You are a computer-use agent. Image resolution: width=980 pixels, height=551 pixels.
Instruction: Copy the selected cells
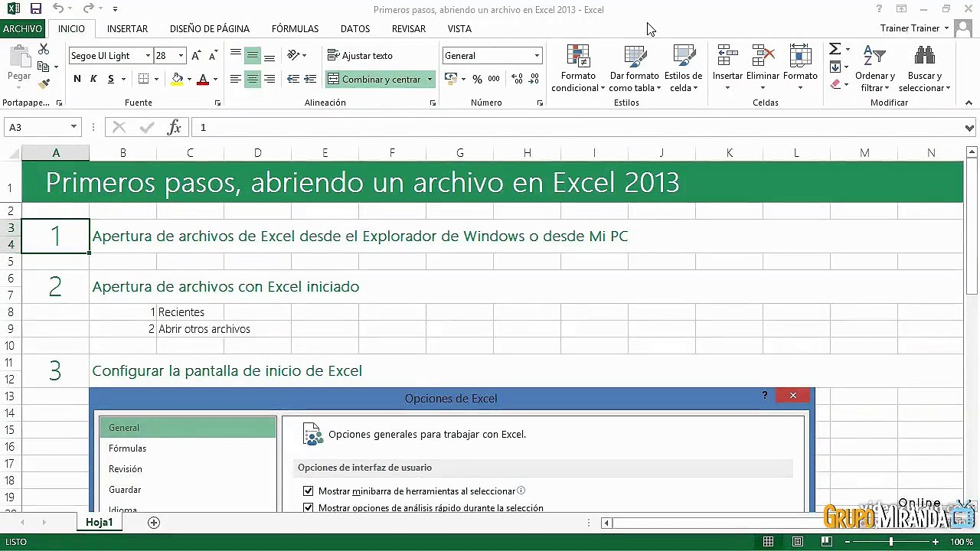pyautogui.click(x=44, y=67)
